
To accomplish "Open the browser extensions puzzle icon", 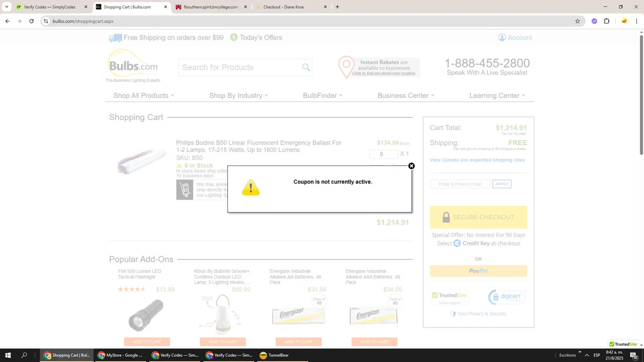I will 607,21.
